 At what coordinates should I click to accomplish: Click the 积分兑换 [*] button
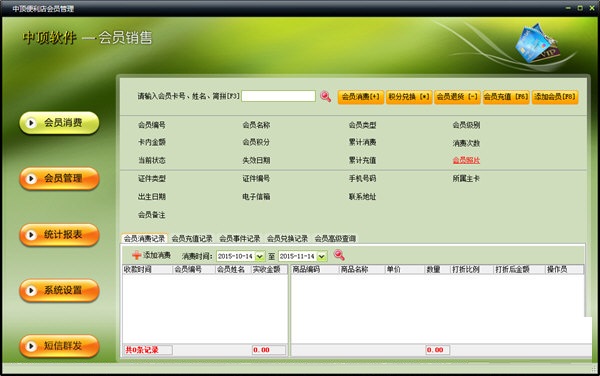[409, 97]
